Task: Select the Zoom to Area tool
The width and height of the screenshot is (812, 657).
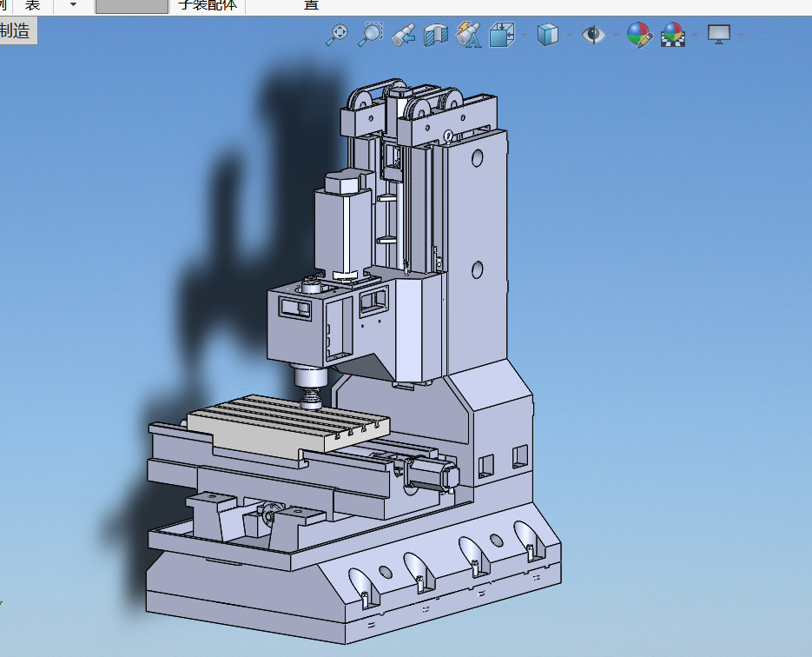Action: 370,34
